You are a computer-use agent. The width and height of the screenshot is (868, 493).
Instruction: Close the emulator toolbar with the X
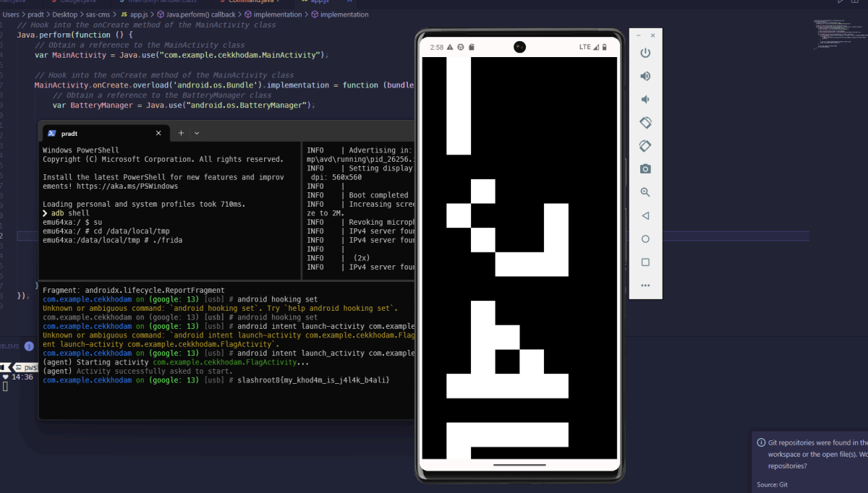tap(652, 35)
